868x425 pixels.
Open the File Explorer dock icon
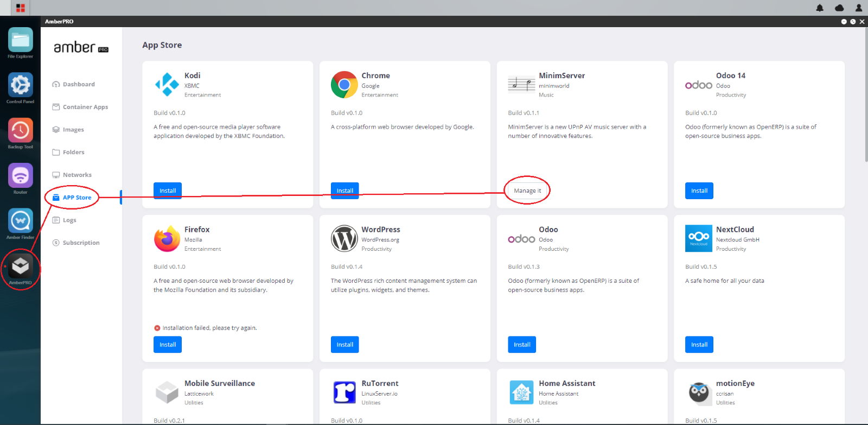pos(20,40)
